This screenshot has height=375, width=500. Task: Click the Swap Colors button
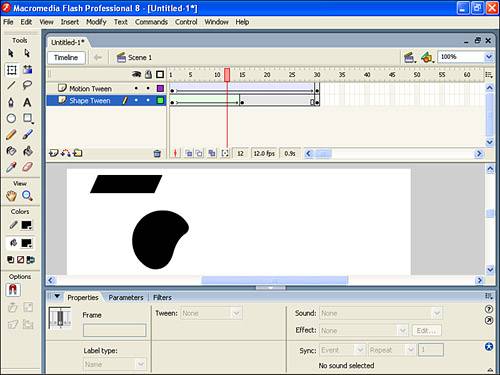30,259
